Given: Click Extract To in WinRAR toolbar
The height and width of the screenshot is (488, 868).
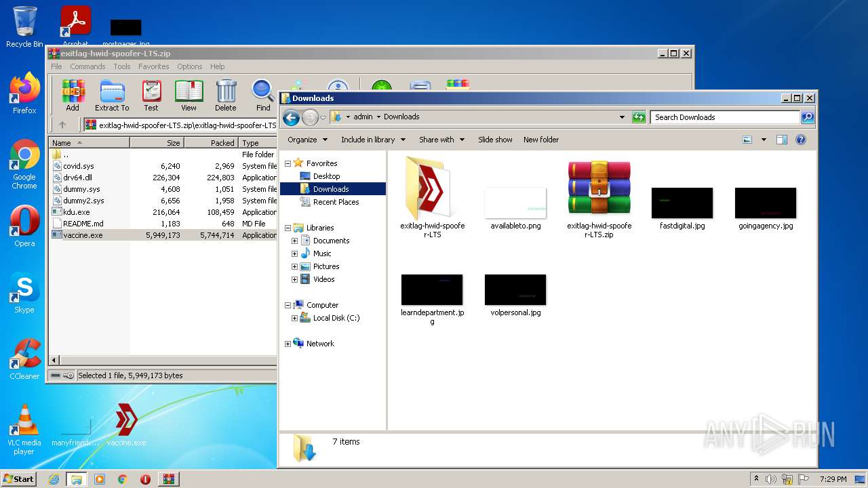Looking at the screenshot, I should [x=112, y=95].
